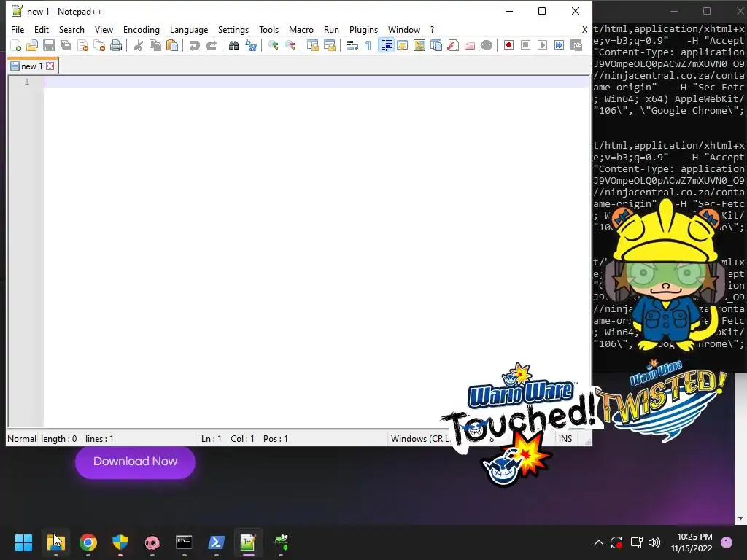Undo the last action via toolbar
This screenshot has height=560, width=747.
[x=194, y=45]
